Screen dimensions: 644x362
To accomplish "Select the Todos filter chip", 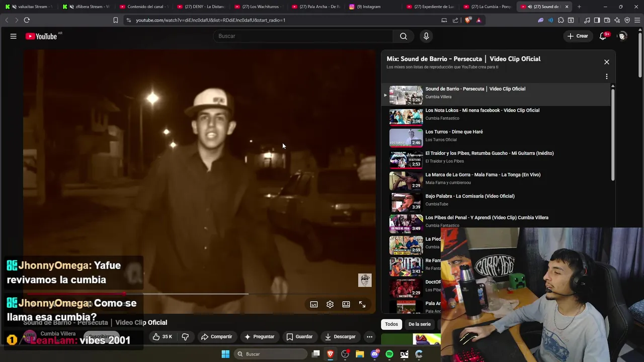I will (391, 324).
